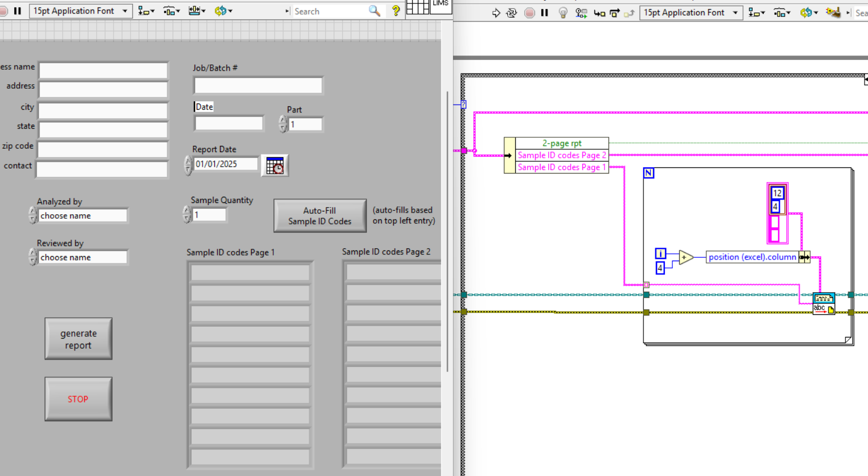Open Context Help with the question mark icon
The height and width of the screenshot is (476, 868).
tap(395, 10)
